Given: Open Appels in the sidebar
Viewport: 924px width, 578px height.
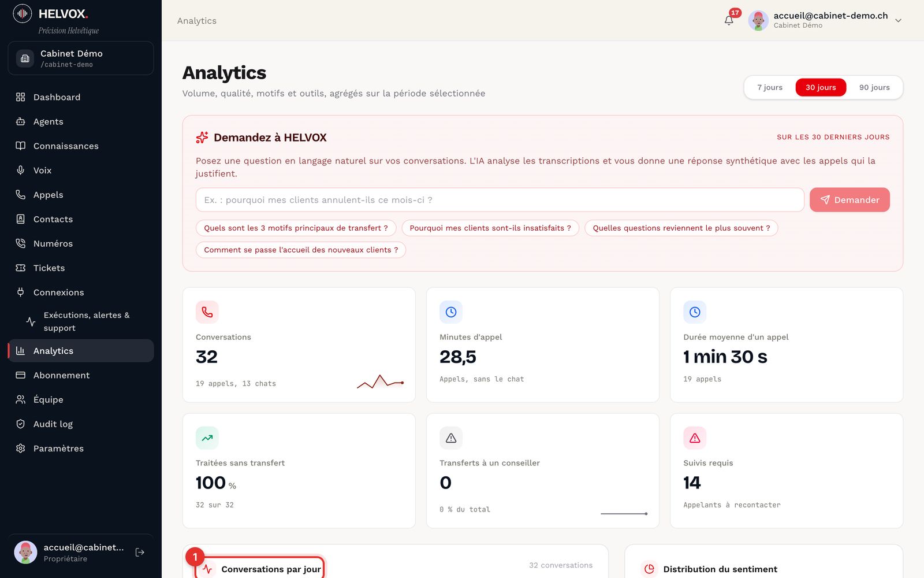Looking at the screenshot, I should (81, 195).
